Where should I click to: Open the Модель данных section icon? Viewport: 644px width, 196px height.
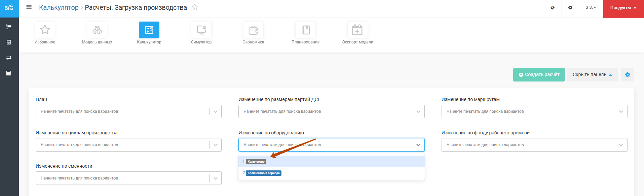[x=97, y=30]
